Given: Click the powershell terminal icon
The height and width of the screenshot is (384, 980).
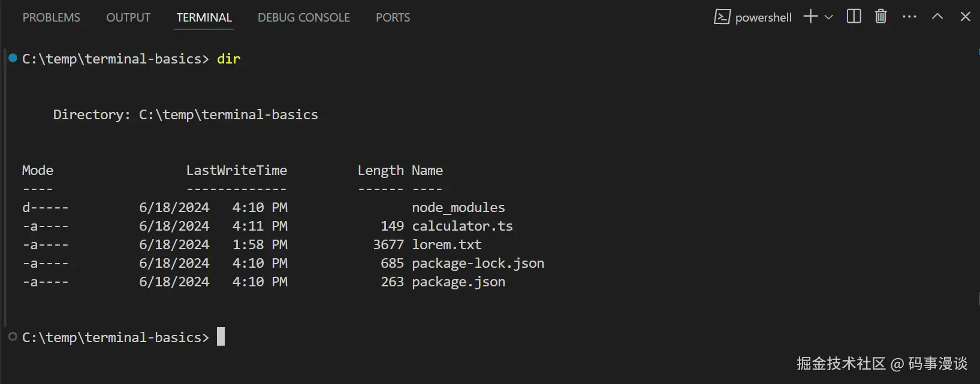Looking at the screenshot, I should point(722,17).
